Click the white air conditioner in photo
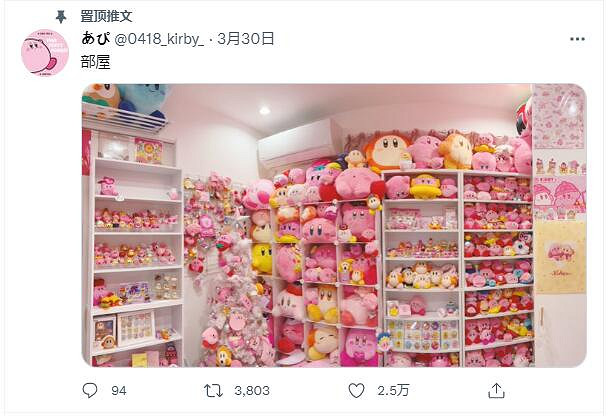 tap(299, 143)
